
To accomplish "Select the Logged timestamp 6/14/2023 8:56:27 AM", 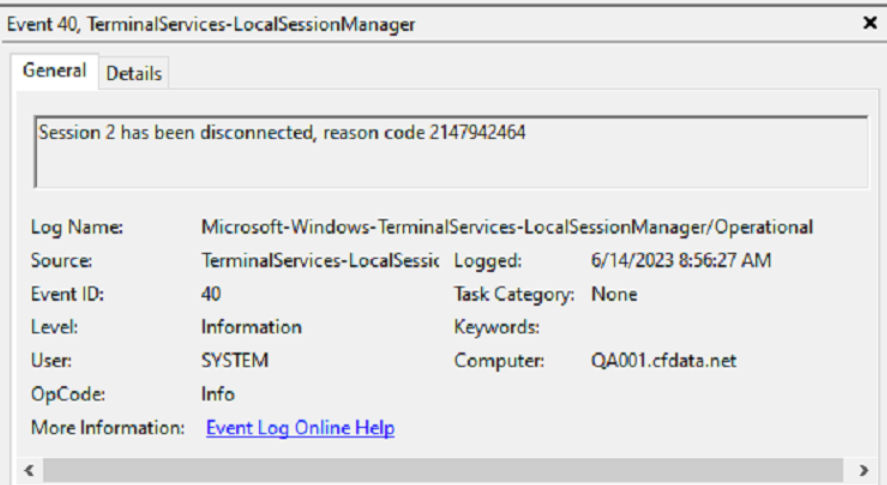I will [x=681, y=260].
